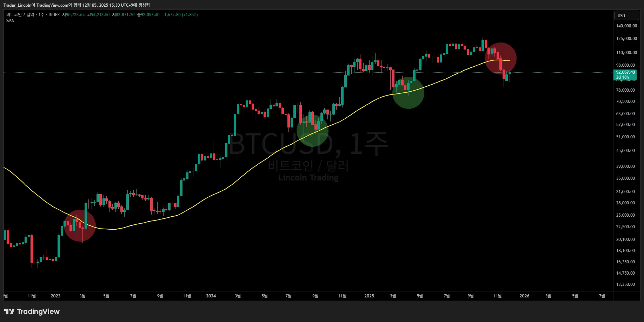
Task: Click the green circle on the 2025 spring pullback
Action: (x=408, y=93)
